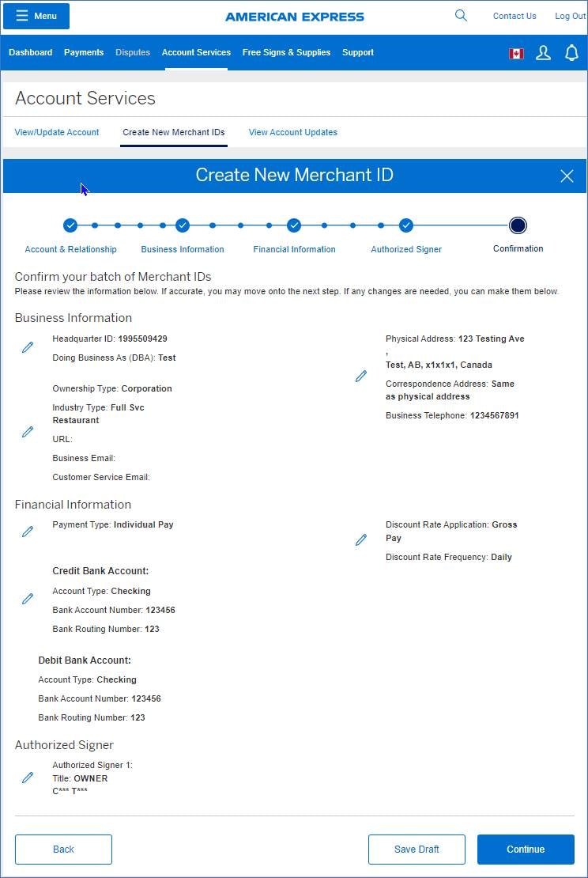Edit Payment Type pencil icon
This screenshot has width=588, height=878.
28,532
